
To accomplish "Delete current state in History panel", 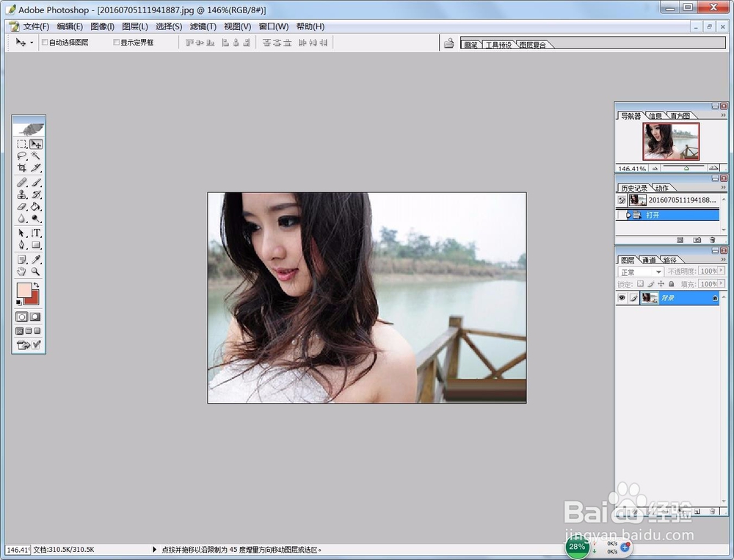I will pos(713,240).
